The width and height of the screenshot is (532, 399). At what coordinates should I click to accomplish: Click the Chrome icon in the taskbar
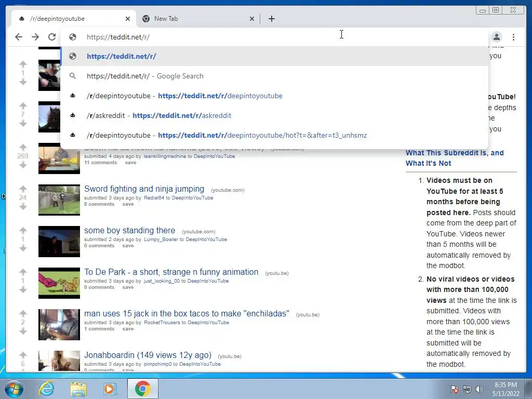click(142, 389)
